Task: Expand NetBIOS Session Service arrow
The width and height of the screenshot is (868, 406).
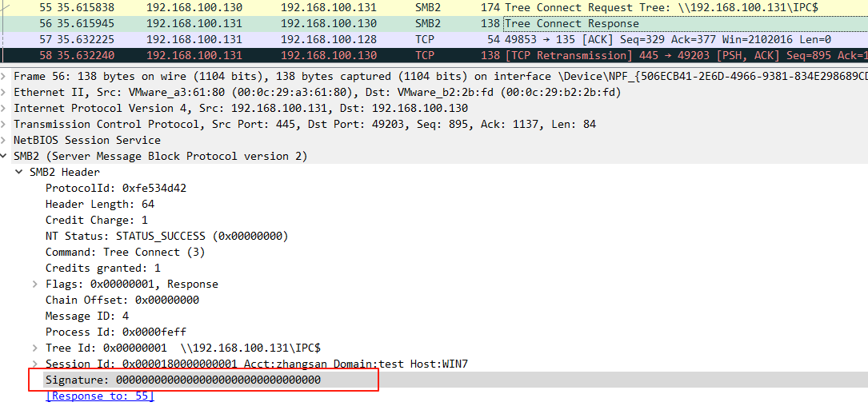Action: tap(6, 140)
